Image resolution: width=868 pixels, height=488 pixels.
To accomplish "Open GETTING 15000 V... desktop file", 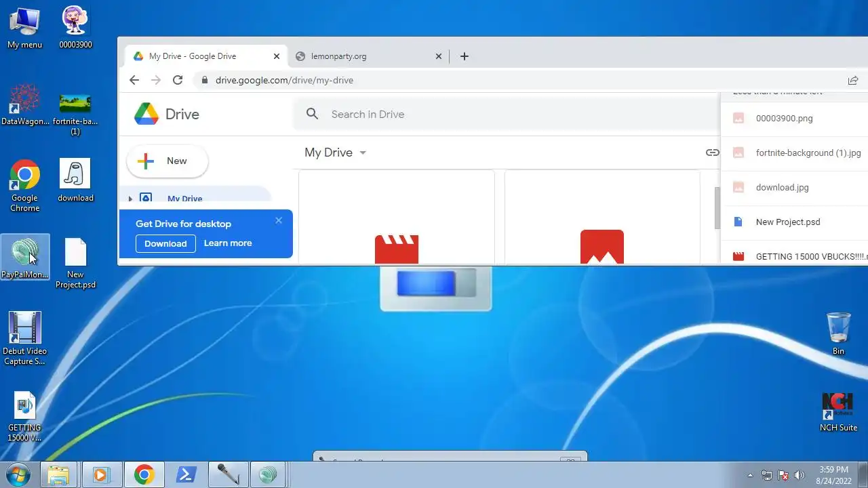I will [24, 416].
